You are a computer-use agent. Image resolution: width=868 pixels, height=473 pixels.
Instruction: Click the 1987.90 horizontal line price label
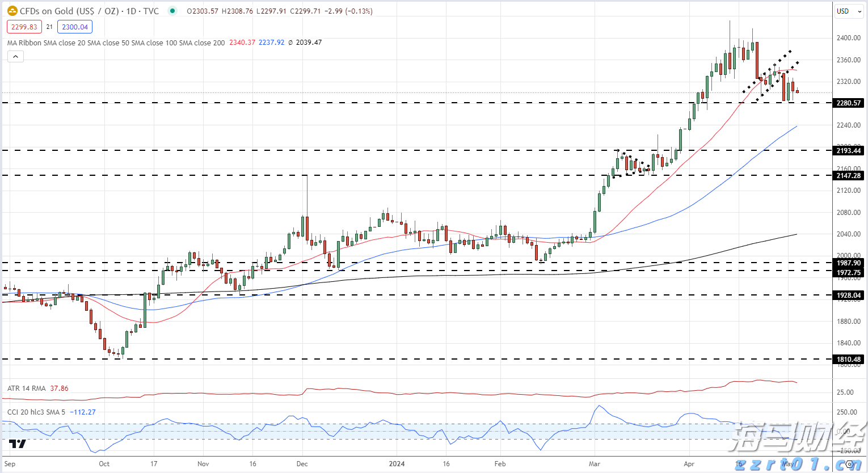click(849, 263)
